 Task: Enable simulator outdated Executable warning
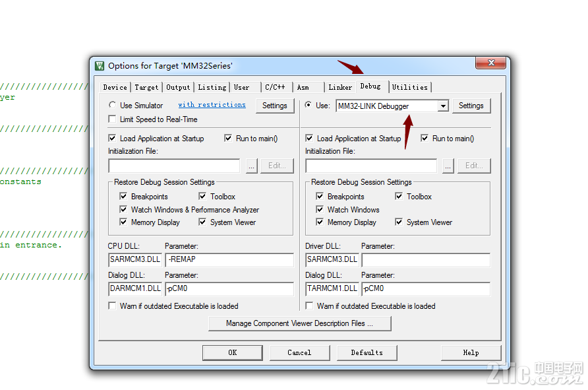coord(112,306)
